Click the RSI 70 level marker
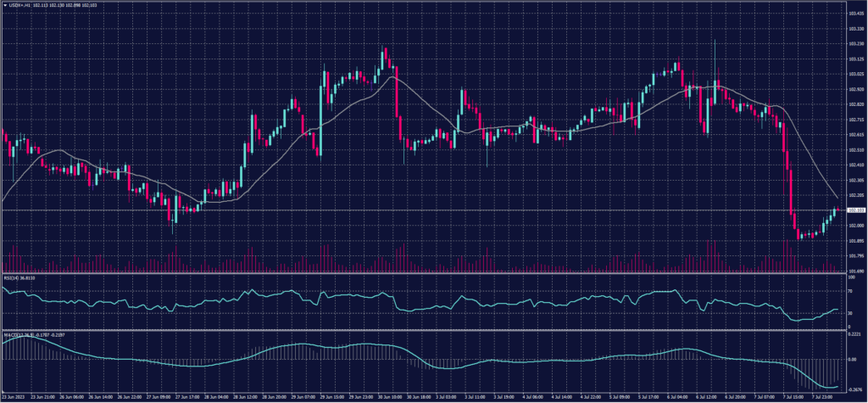868x403 pixels. 850,291
